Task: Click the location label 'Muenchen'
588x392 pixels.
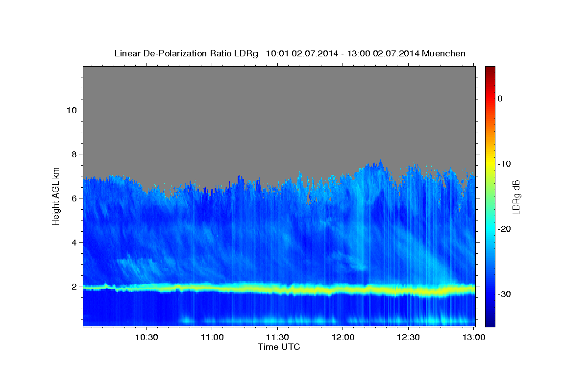Action: 444,53
